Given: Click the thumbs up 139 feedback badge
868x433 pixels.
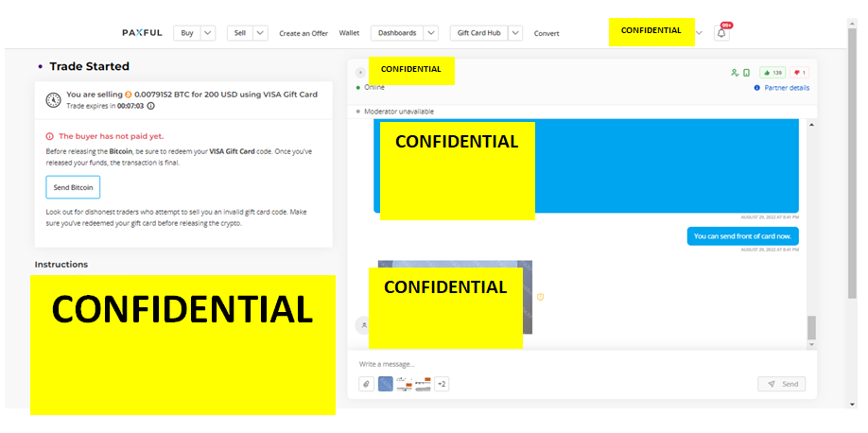Looking at the screenshot, I should coord(773,73).
